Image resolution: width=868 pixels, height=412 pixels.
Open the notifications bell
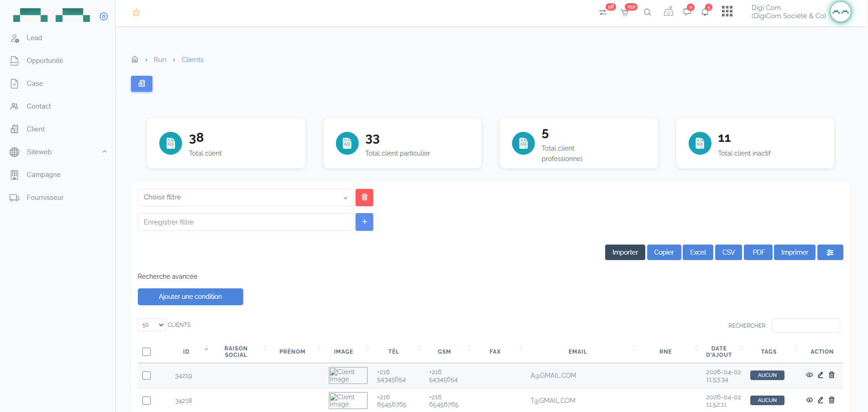pyautogui.click(x=705, y=12)
